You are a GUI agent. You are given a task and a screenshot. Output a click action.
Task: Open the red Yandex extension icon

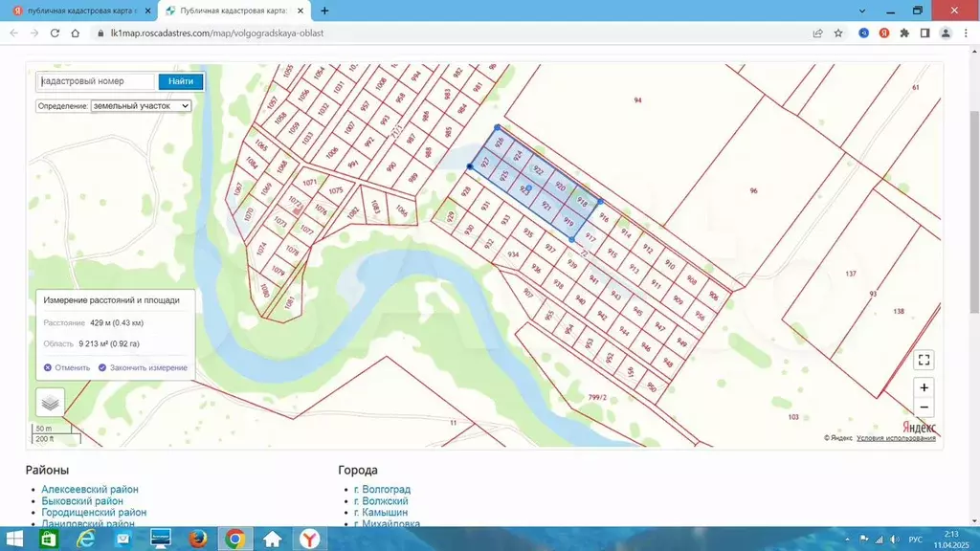tap(883, 33)
